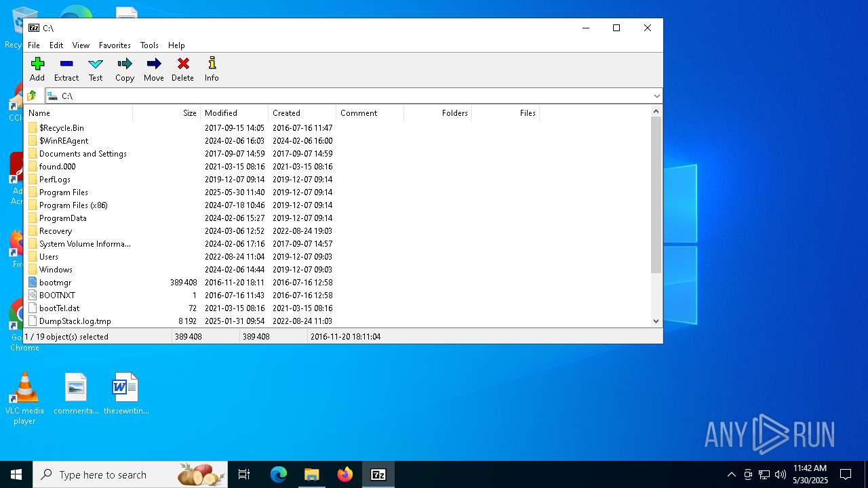Click the Recycle Bin desktop icon
The width and height of the screenshot is (868, 488).
13,28
